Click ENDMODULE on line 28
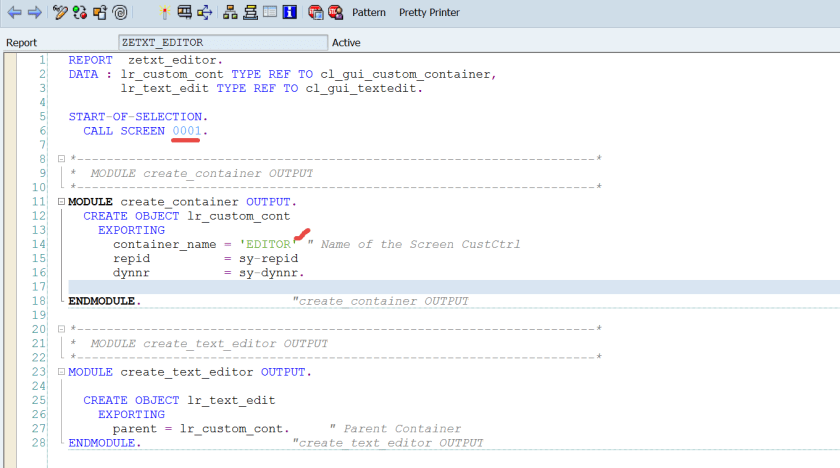The height and width of the screenshot is (468, 840). (x=104, y=443)
